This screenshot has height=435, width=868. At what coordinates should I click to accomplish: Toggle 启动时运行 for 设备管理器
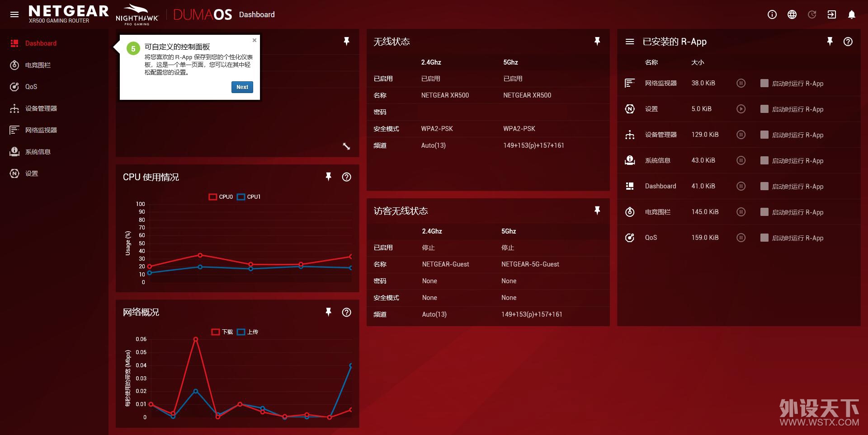point(764,135)
